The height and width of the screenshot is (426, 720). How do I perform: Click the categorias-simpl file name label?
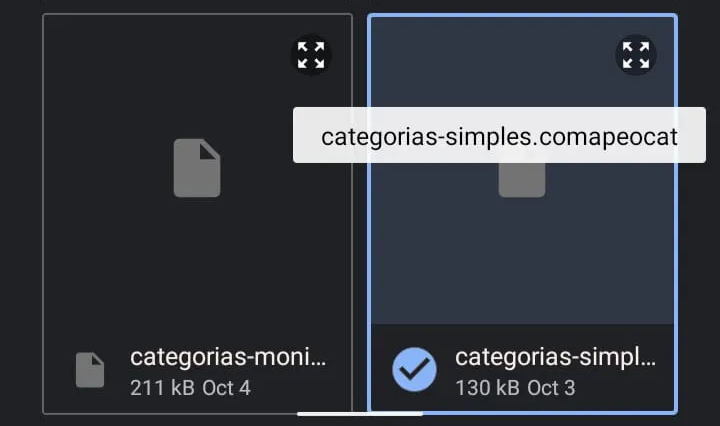tap(556, 357)
